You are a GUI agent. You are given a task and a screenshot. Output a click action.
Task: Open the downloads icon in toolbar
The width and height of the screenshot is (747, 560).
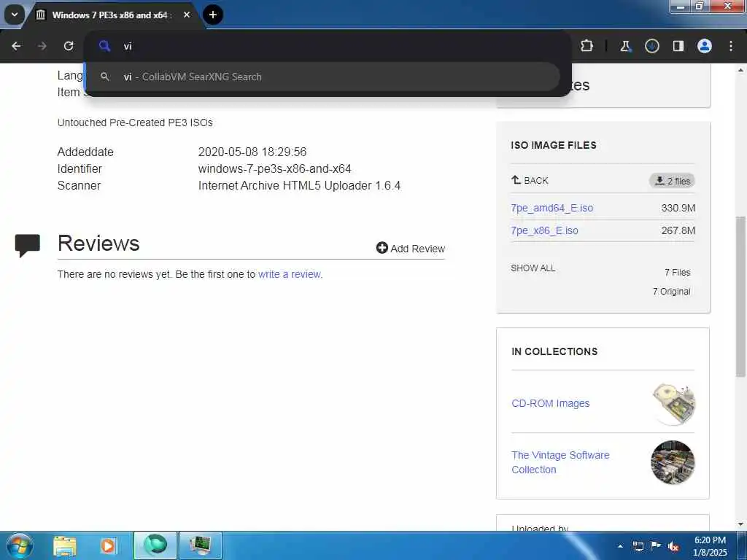pos(651,46)
